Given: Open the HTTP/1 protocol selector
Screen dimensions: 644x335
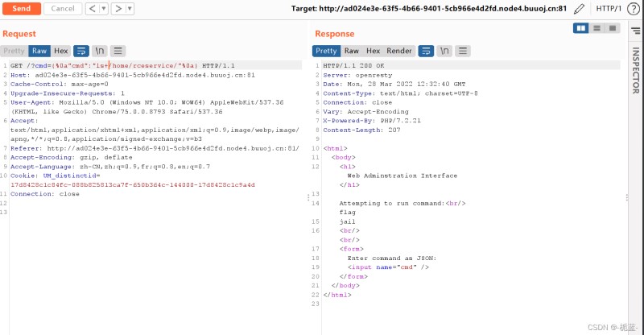Looking at the screenshot, I should pyautogui.click(x=609, y=9).
